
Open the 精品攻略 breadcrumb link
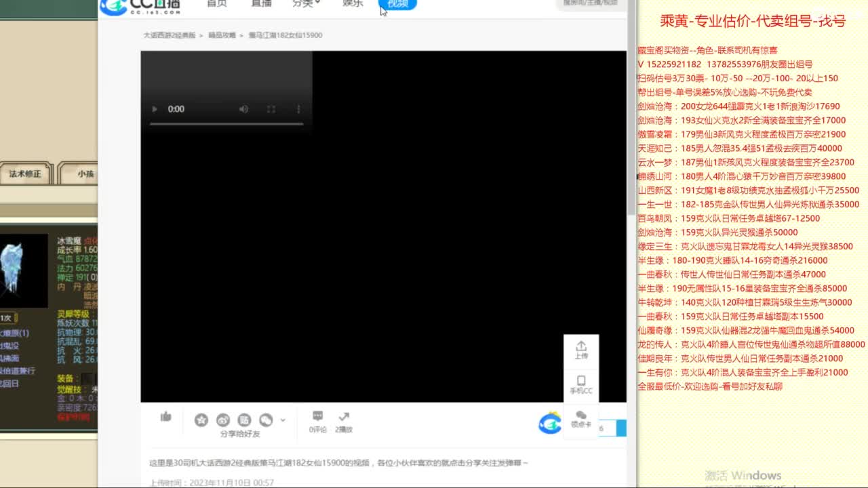click(x=222, y=35)
